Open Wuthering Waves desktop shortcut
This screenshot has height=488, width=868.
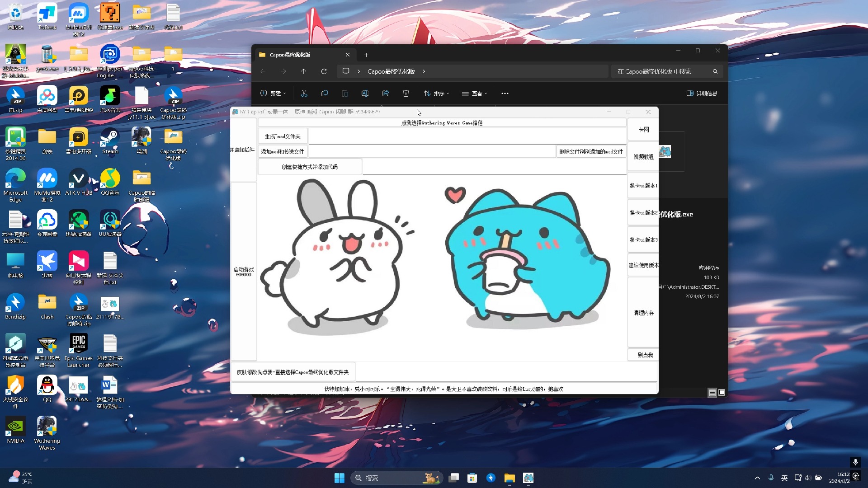[47, 433]
